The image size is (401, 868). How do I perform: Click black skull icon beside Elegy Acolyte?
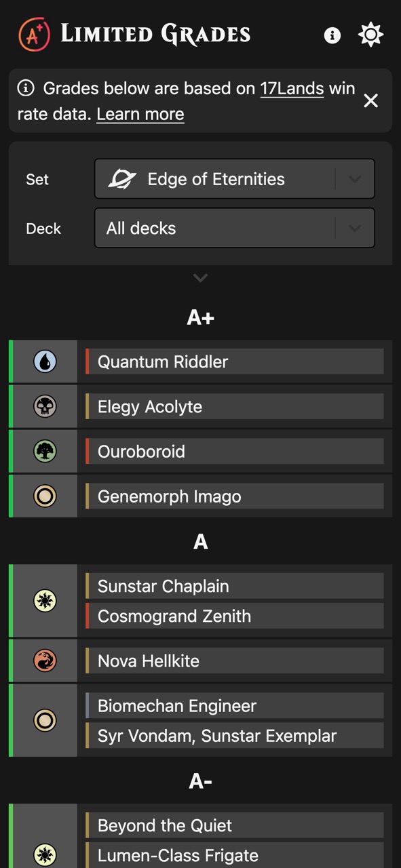click(x=45, y=406)
